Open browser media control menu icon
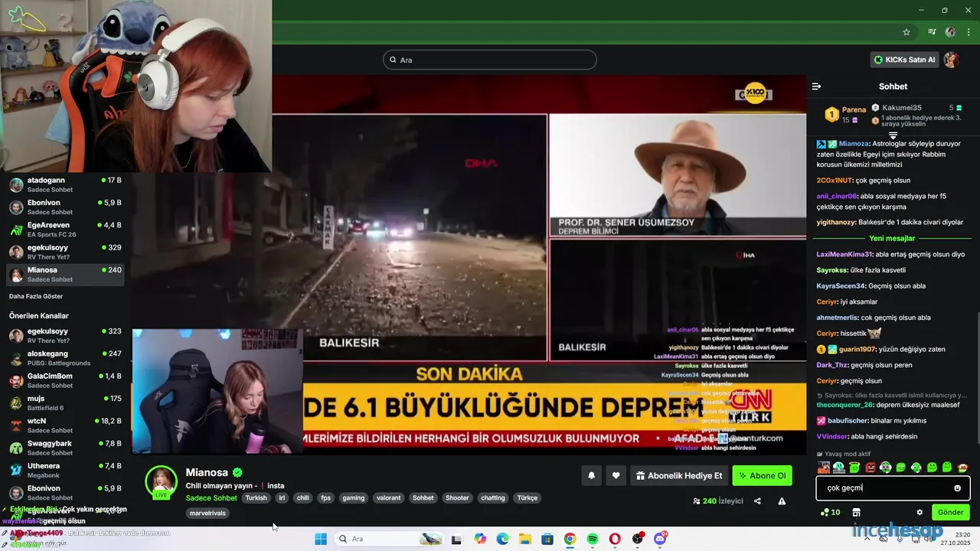The width and height of the screenshot is (980, 551). [x=932, y=32]
